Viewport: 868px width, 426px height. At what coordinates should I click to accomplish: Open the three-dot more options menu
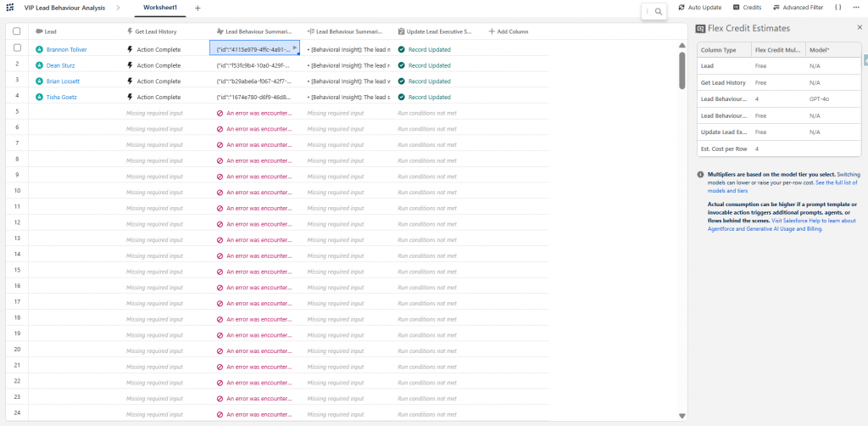click(x=856, y=8)
